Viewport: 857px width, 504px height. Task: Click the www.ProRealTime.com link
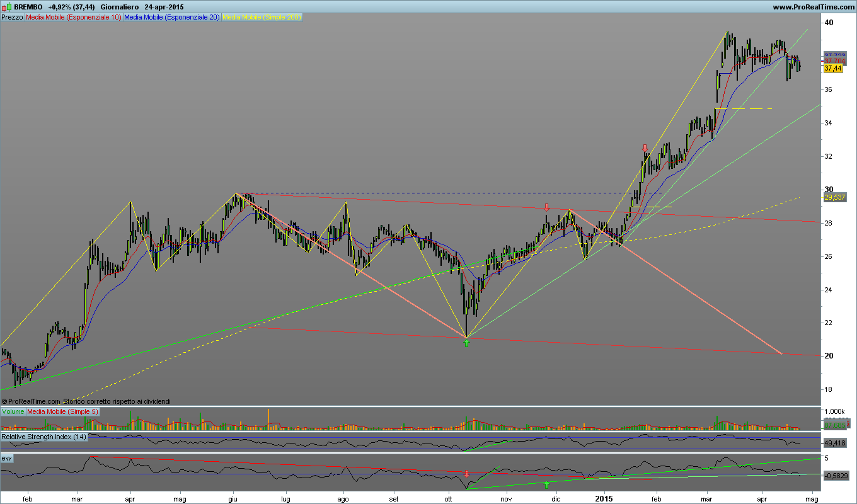[813, 6]
